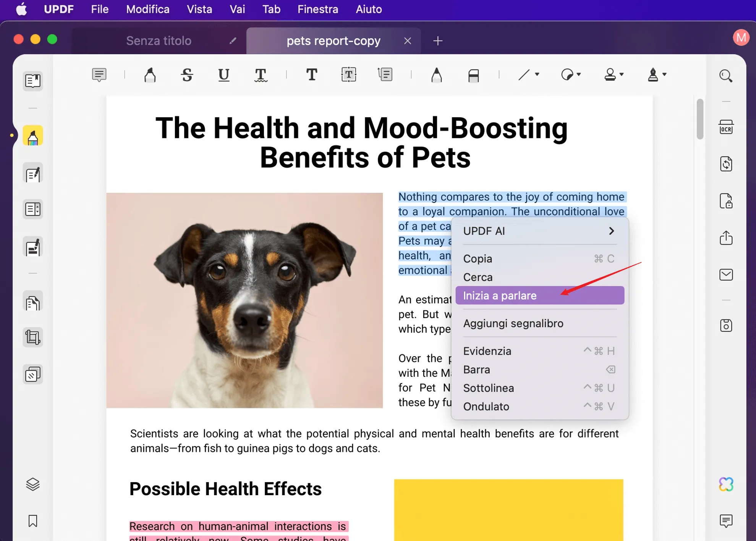Select the Signature tool
Image resolution: width=756 pixels, height=541 pixels.
(x=652, y=75)
